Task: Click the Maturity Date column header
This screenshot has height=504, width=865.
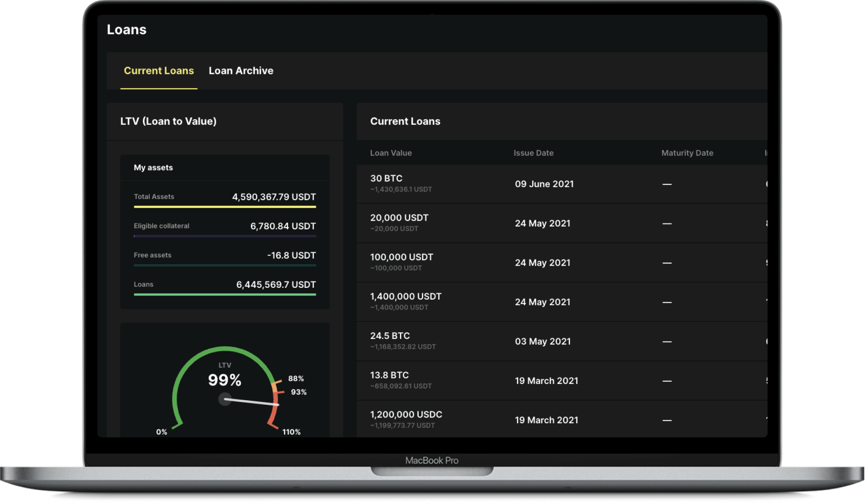Action: tap(687, 153)
